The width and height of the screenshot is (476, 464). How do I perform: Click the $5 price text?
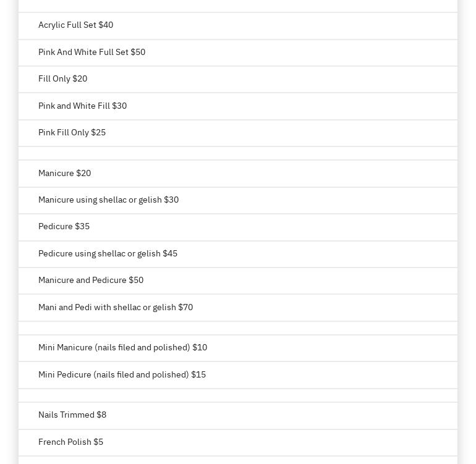98,442
